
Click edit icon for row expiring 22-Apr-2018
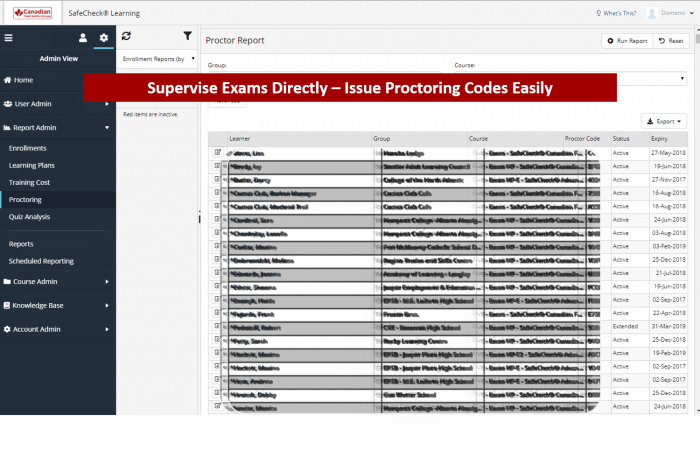coord(217,313)
